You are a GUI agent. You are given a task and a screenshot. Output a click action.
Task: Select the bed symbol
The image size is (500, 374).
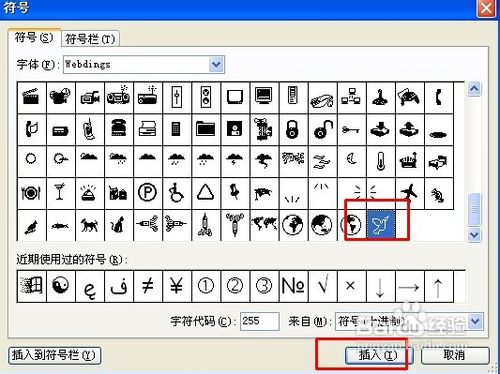(439, 161)
